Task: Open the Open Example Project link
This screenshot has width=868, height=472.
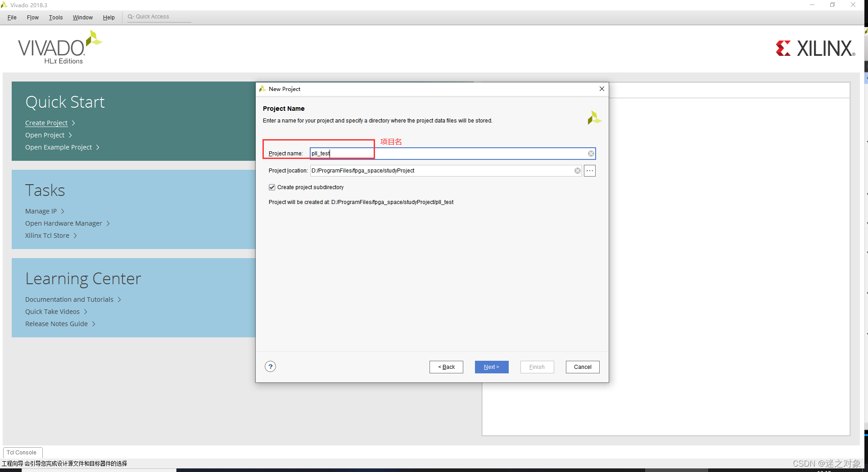Action: coord(59,147)
